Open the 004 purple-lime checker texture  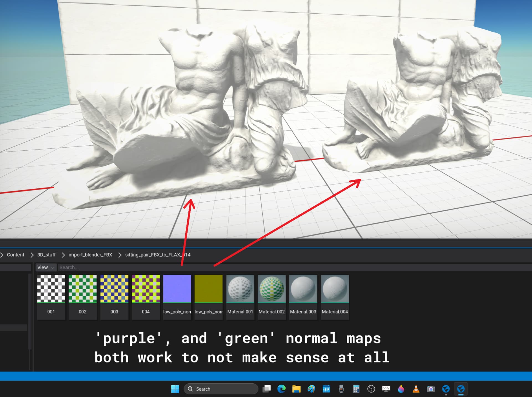point(146,289)
